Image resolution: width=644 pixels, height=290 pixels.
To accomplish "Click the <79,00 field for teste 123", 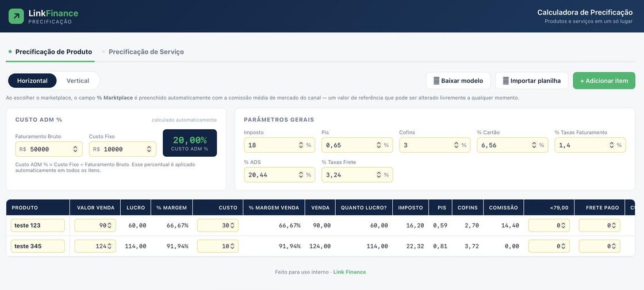I will coord(549,225).
